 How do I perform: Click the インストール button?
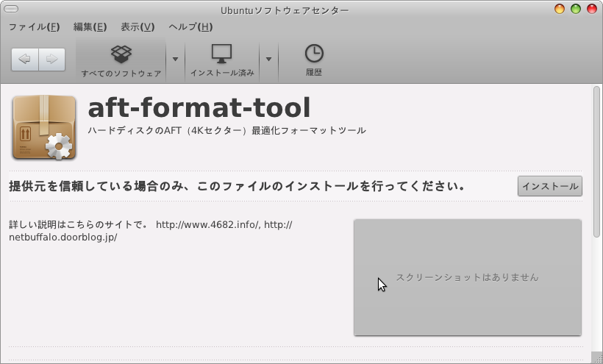[x=550, y=186]
